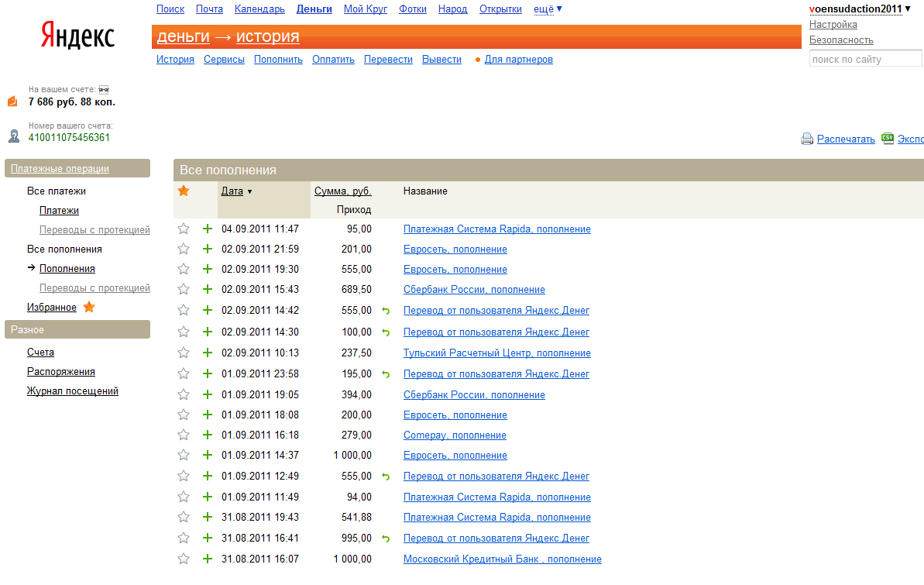Expand the ещё services dropdown
The width and height of the screenshot is (924, 585).
coord(548,9)
